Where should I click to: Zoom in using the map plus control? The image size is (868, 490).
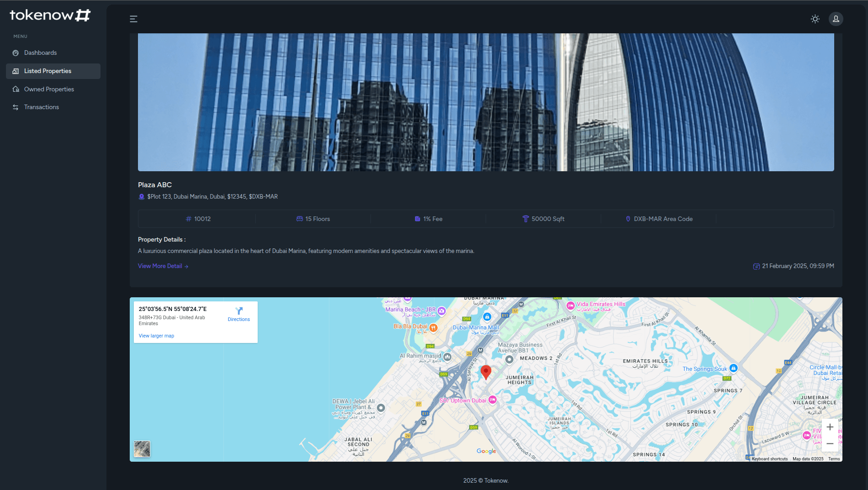(x=830, y=427)
